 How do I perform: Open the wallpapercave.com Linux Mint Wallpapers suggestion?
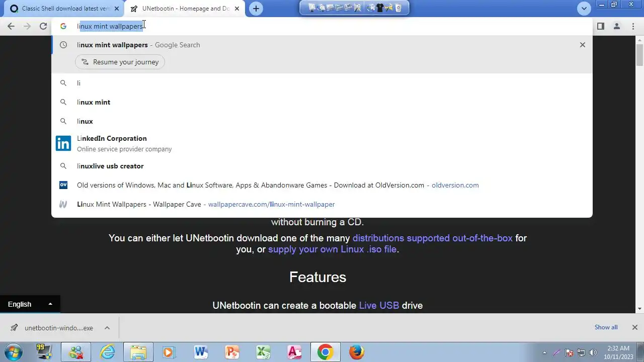(322, 204)
